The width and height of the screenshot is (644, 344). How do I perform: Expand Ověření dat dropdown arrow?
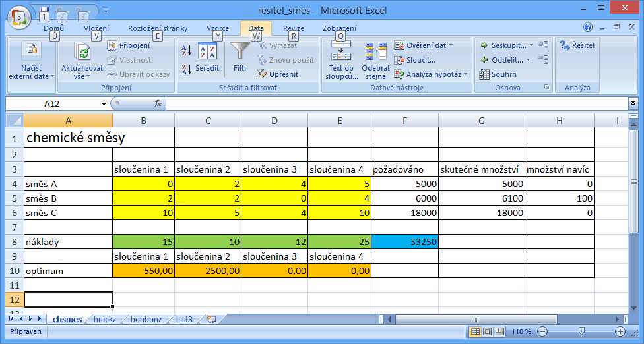451,45
